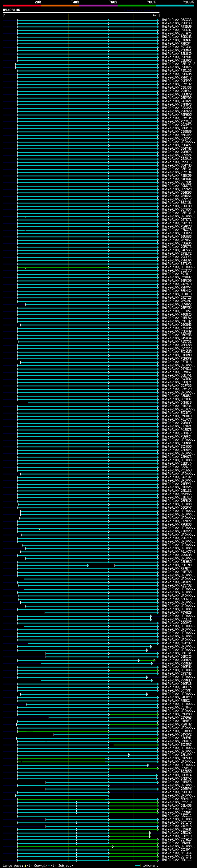Open the UniRef100_Q8LJR9 entry
The width and height of the screenshot is (197, 868).
coord(176,755)
